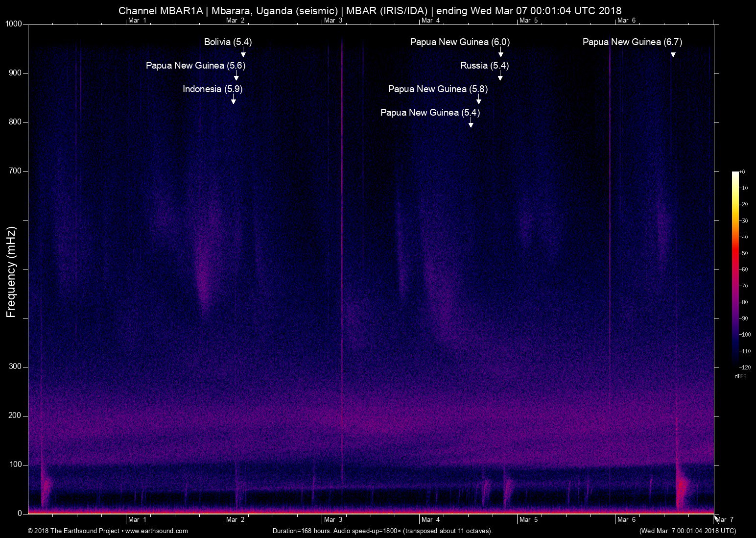
Task: Select the arrow below the Russia (5.4) label
Action: point(500,76)
